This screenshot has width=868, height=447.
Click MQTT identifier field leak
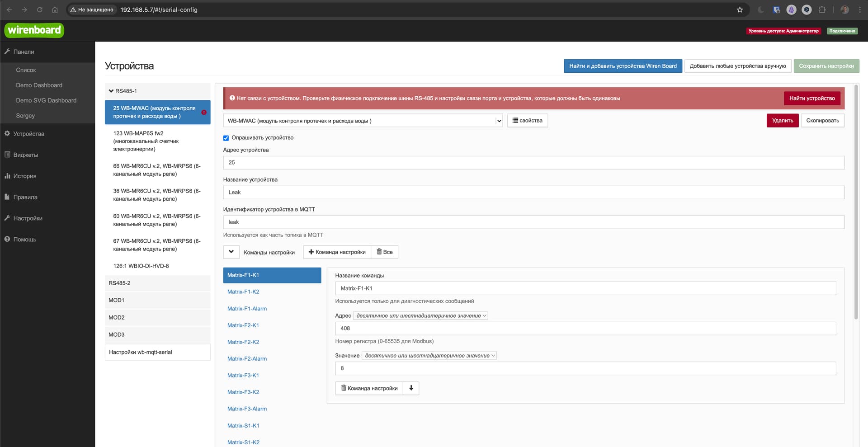pyautogui.click(x=534, y=222)
